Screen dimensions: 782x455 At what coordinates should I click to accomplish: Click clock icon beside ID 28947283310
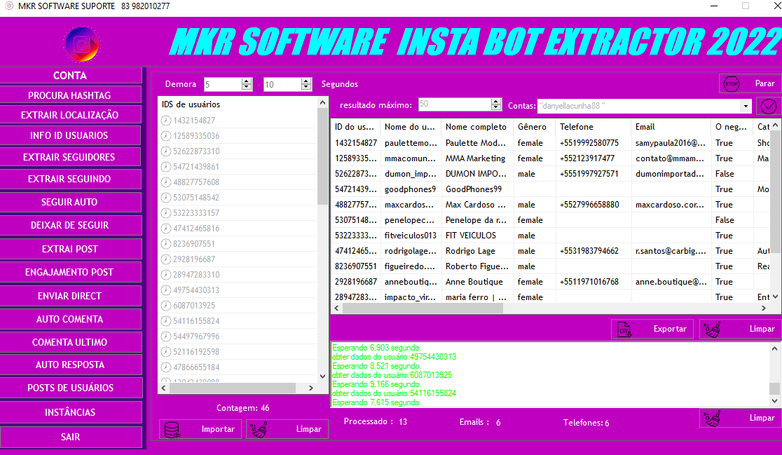[x=166, y=275]
